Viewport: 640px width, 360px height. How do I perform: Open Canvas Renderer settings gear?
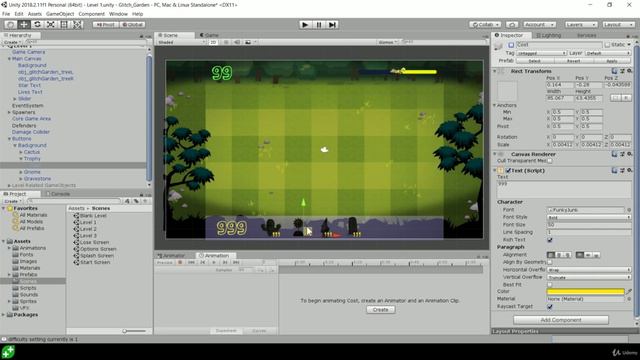(x=629, y=154)
